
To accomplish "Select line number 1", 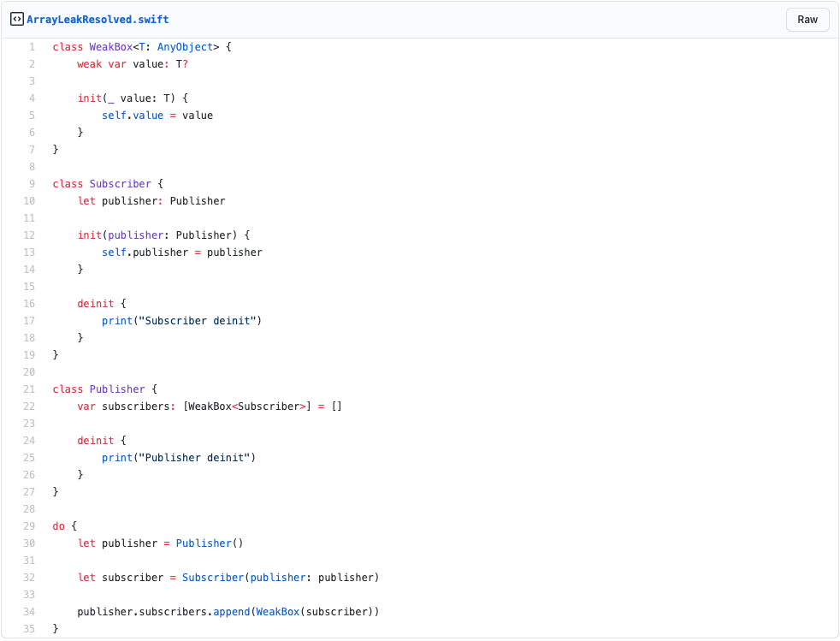I will click(x=32, y=47).
